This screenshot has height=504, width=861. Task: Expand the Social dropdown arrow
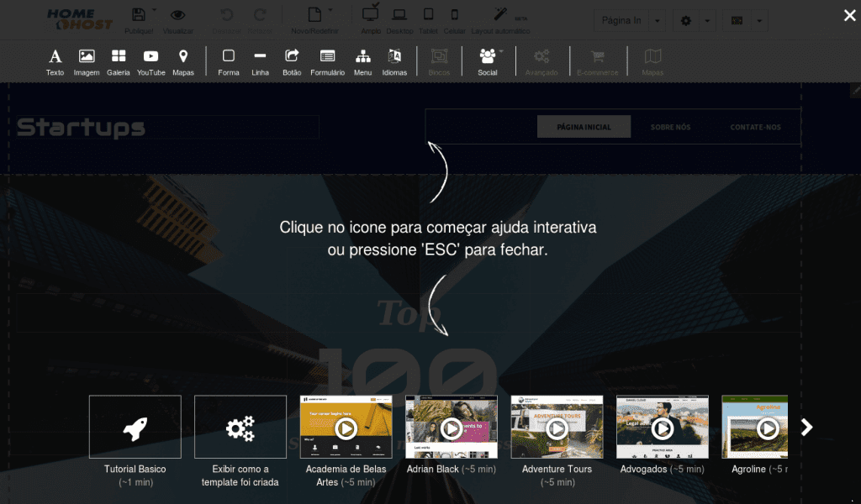tap(501, 51)
